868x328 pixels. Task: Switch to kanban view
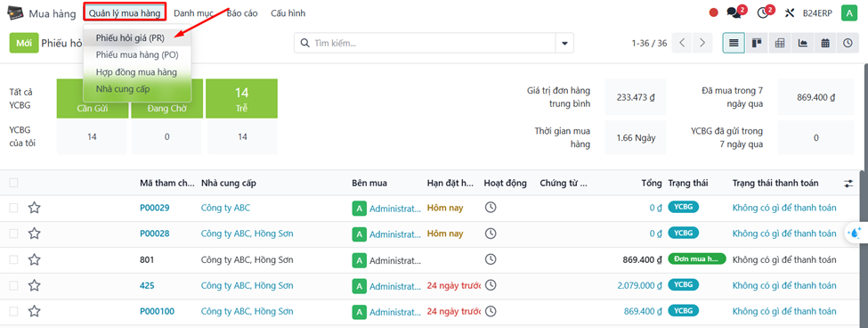(x=756, y=43)
